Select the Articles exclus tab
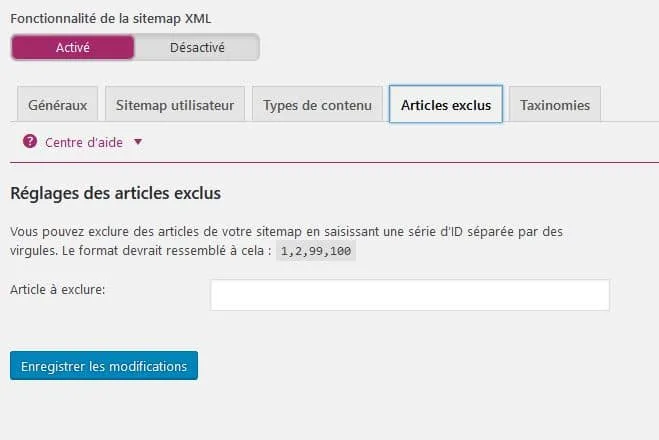The height and width of the screenshot is (440, 659). click(446, 104)
